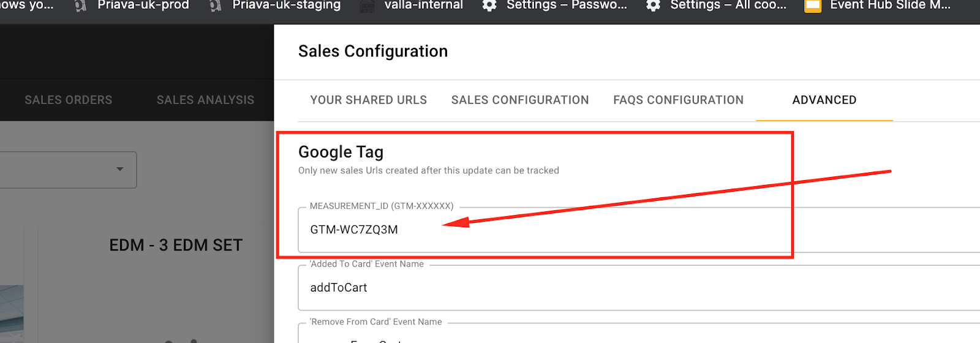Image resolution: width=980 pixels, height=343 pixels.
Task: Open the Priava-uk-staging bookmark icon
Action: click(215, 6)
